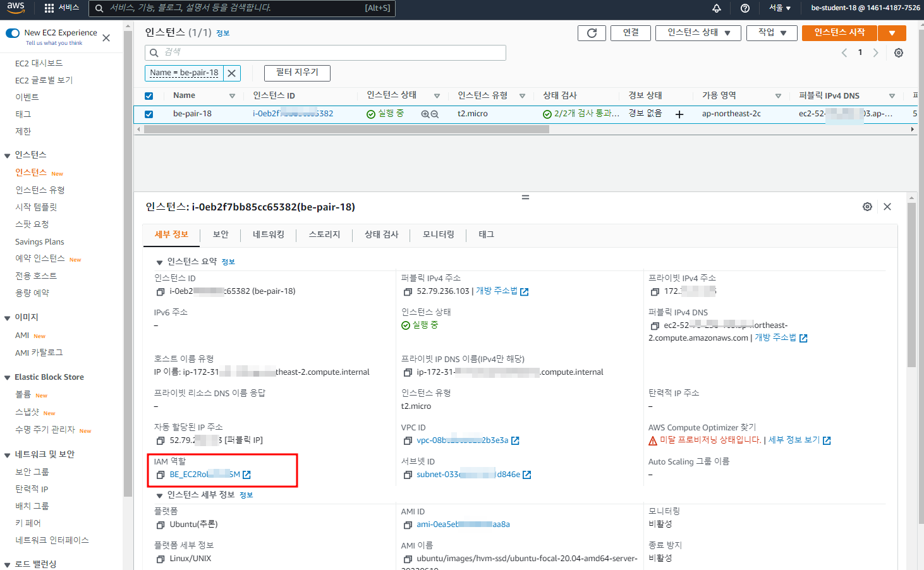
Task: Open Key Pairs in sidebar
Action: 28,523
